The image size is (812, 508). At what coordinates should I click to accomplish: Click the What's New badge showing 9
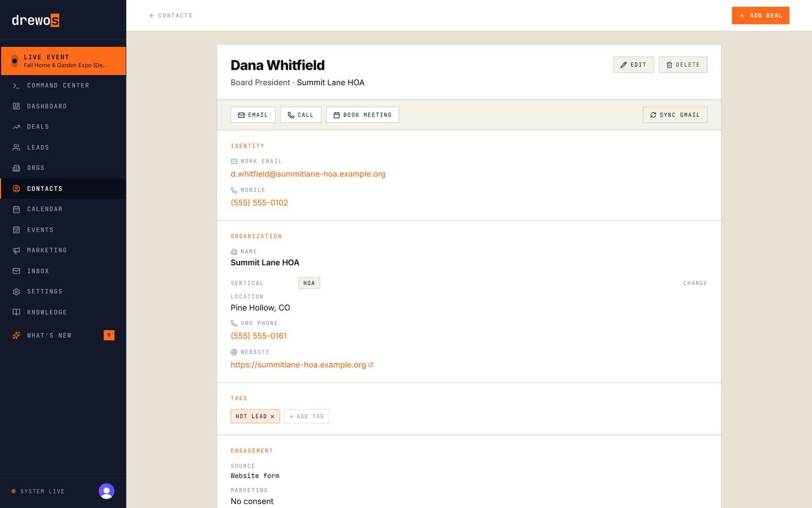click(x=109, y=335)
